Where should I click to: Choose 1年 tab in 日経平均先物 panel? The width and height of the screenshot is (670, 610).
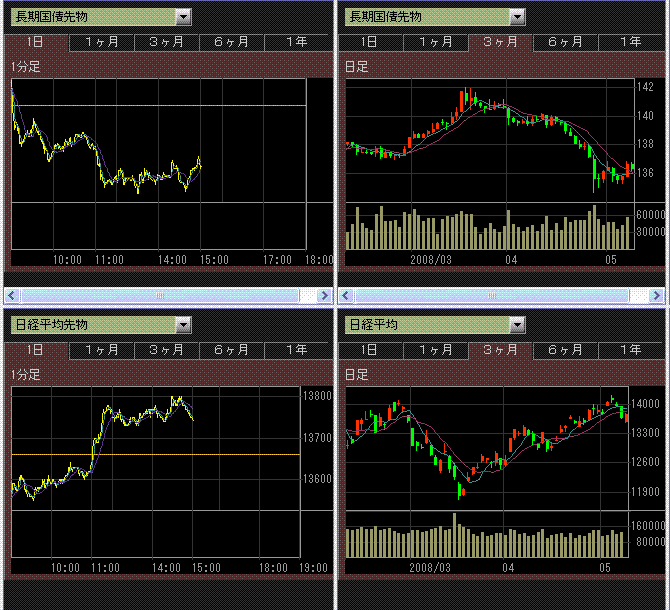tap(296, 350)
